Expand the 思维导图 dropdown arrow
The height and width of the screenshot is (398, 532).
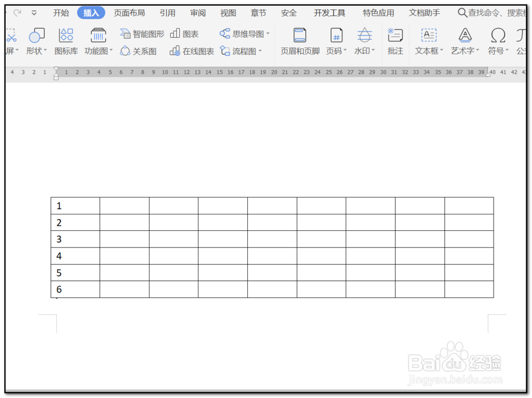268,33
